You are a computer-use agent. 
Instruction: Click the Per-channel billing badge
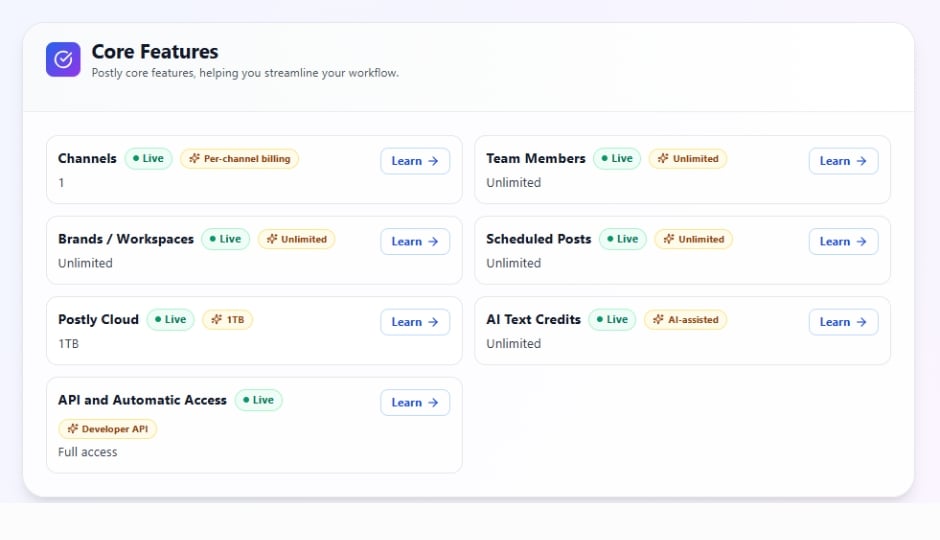coord(239,159)
